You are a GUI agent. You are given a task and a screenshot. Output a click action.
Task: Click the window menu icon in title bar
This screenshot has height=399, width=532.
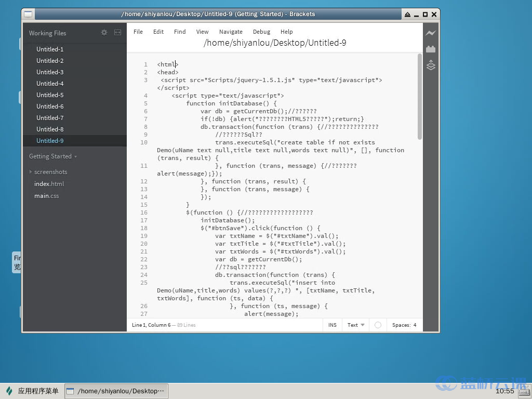[x=28, y=14]
